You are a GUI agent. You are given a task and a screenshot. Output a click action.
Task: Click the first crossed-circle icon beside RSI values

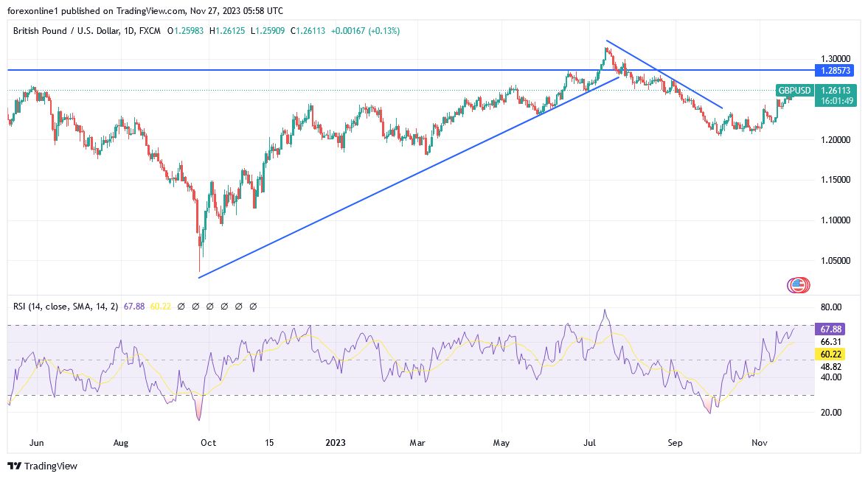point(181,305)
